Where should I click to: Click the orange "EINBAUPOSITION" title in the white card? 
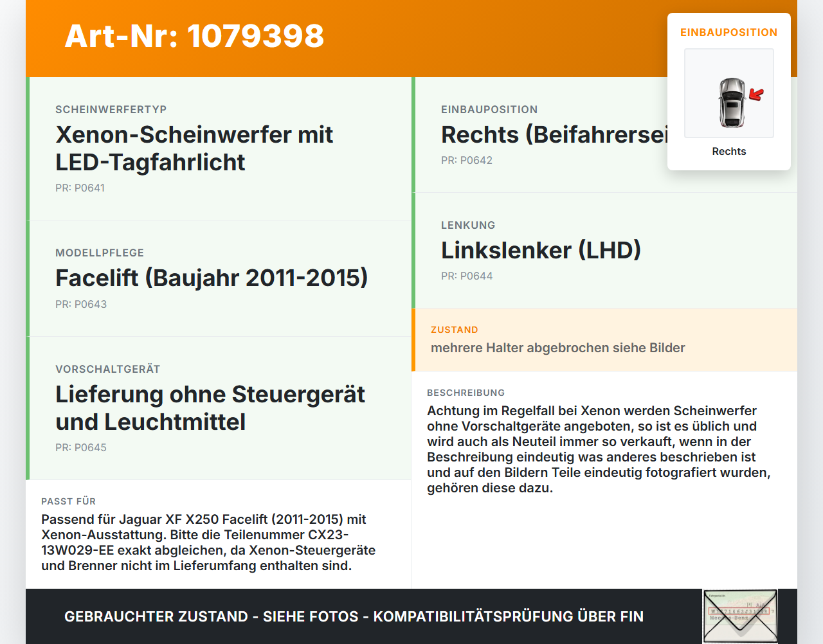729,32
